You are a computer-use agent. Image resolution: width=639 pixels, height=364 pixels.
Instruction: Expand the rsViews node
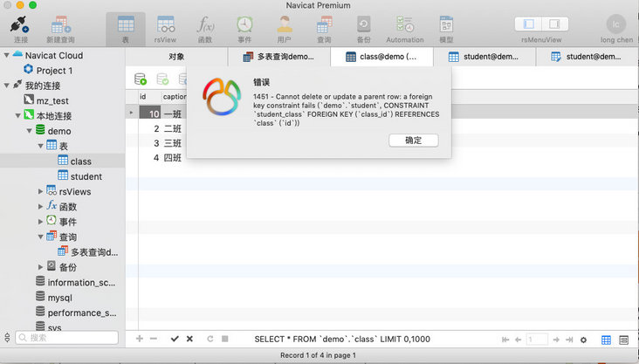tap(40, 191)
